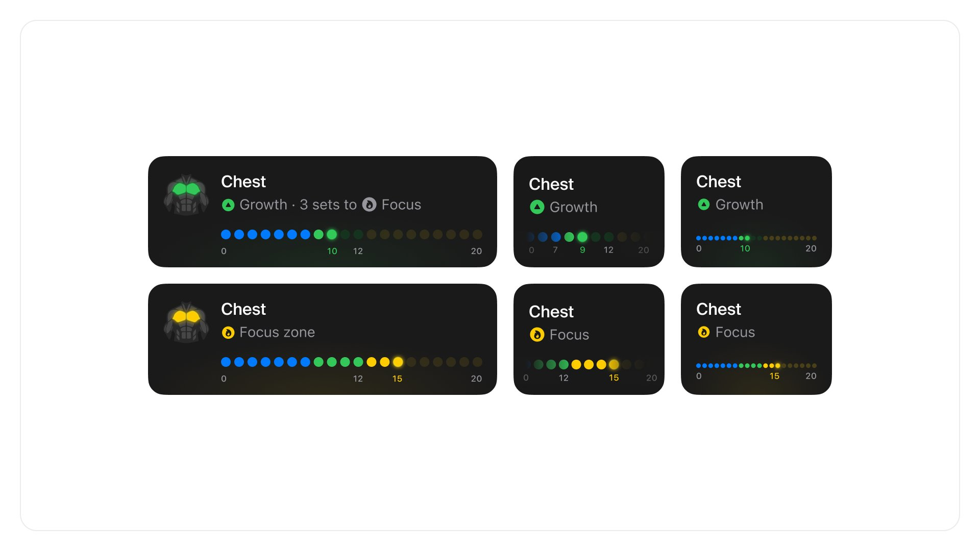Click the gray Focus flame icon after '3 sets to'
Image resolution: width=980 pixels, height=551 pixels.
pyautogui.click(x=369, y=205)
